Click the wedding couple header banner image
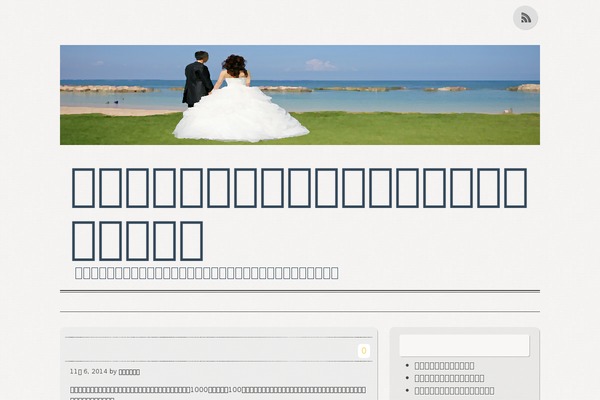The width and height of the screenshot is (600, 400). click(300, 95)
